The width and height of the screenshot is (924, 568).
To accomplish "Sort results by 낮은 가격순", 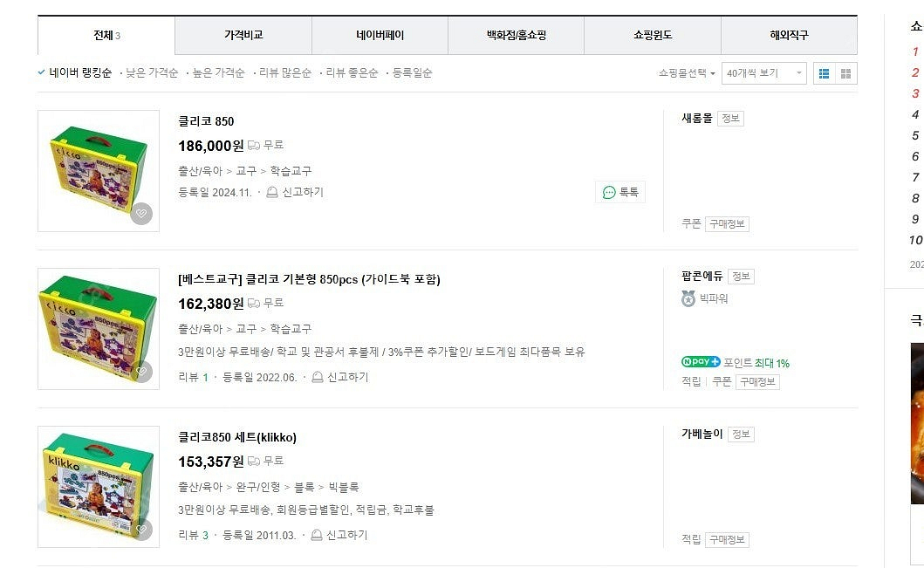I will (152, 72).
